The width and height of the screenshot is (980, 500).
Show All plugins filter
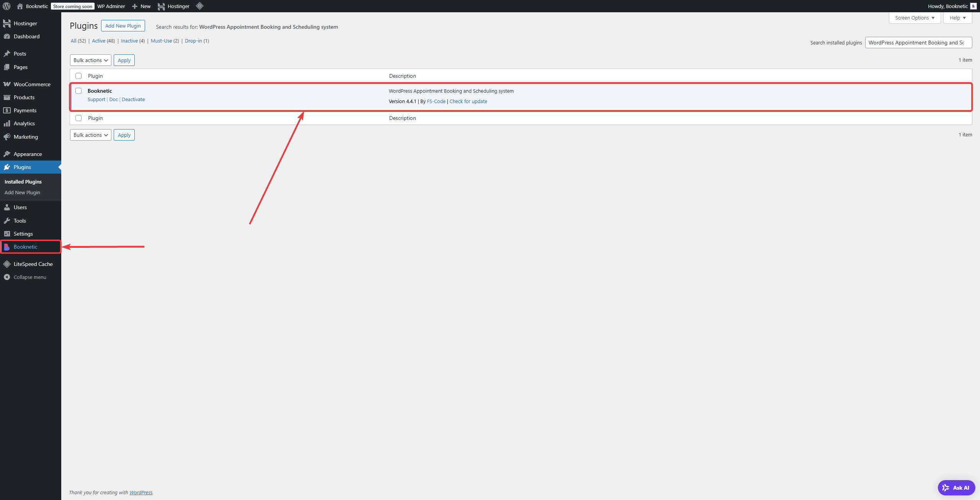pyautogui.click(x=73, y=41)
